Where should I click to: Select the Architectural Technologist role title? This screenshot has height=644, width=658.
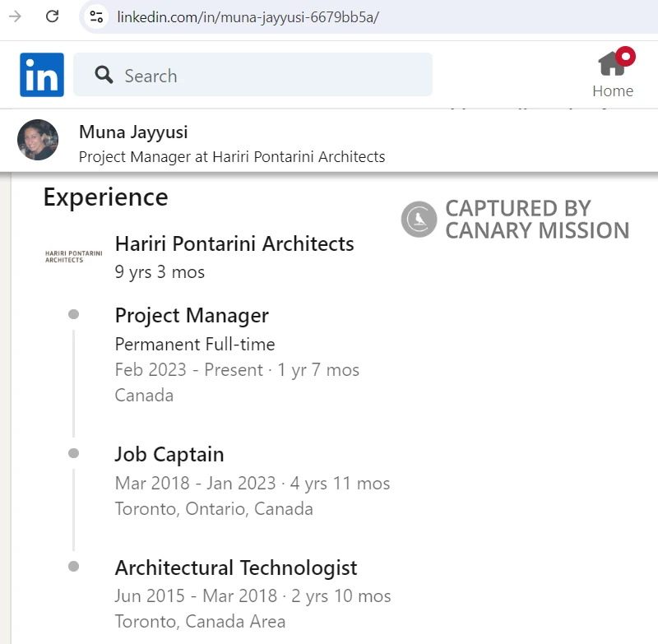[x=236, y=568]
